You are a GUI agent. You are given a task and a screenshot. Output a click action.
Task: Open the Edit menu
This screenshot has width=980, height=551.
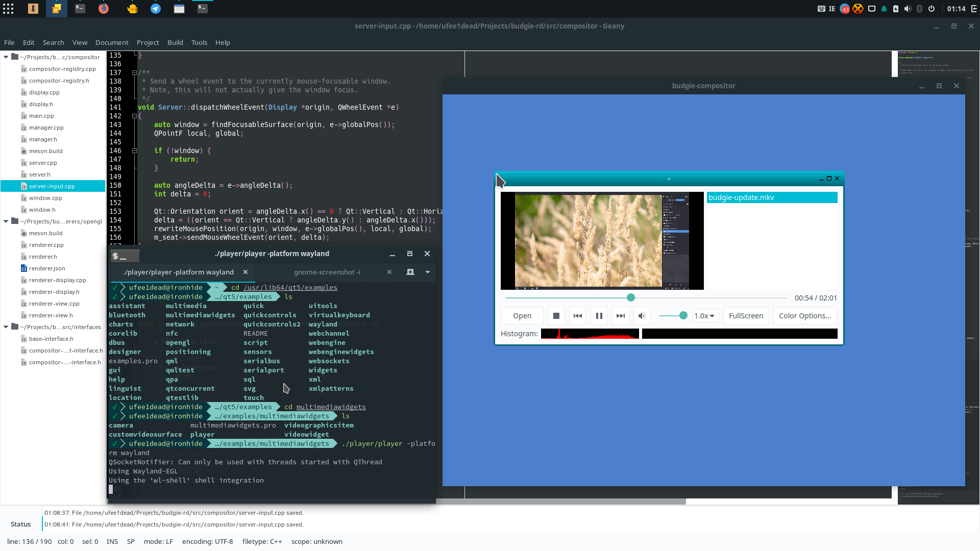pyautogui.click(x=29, y=42)
